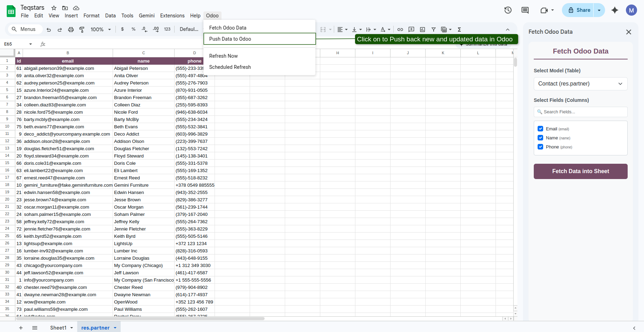Click the horizontal scrollbar thumb

pyautogui.click(x=140, y=318)
